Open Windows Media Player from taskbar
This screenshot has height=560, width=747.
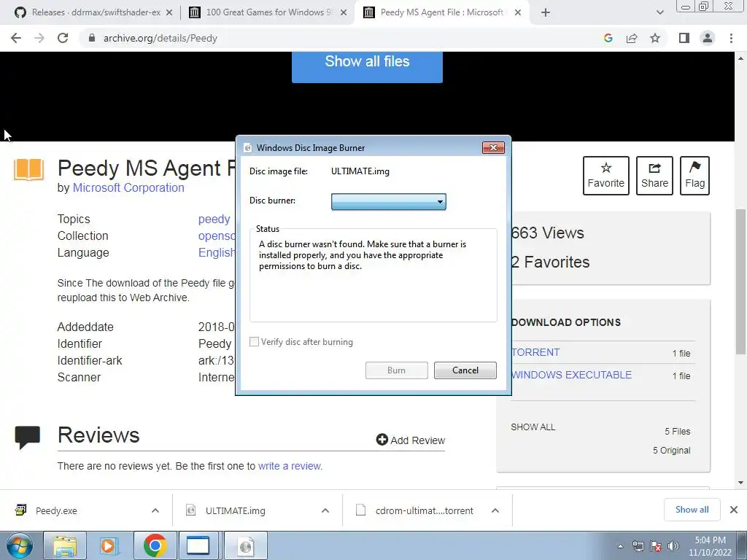[x=109, y=545]
